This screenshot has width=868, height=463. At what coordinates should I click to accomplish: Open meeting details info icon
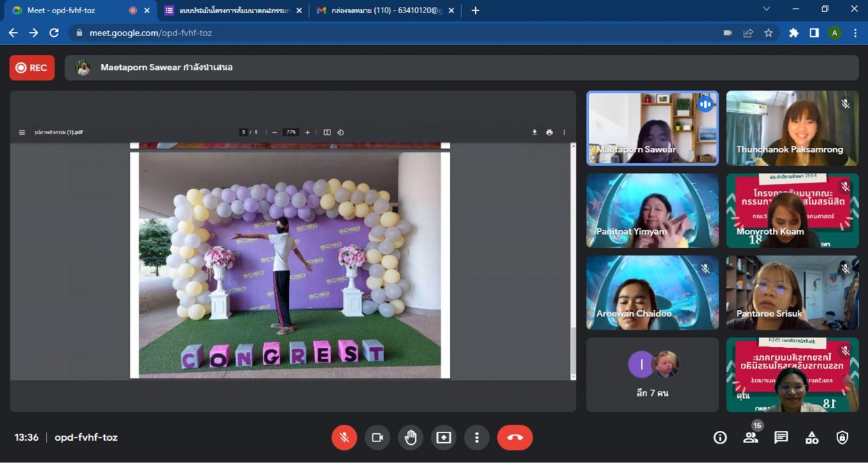[x=720, y=437]
